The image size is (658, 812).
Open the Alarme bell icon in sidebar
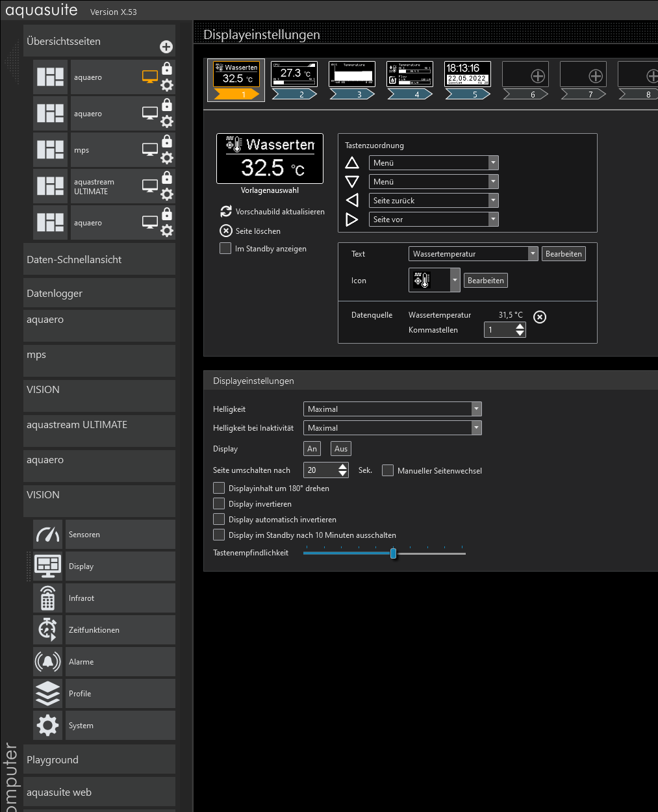[x=48, y=662]
